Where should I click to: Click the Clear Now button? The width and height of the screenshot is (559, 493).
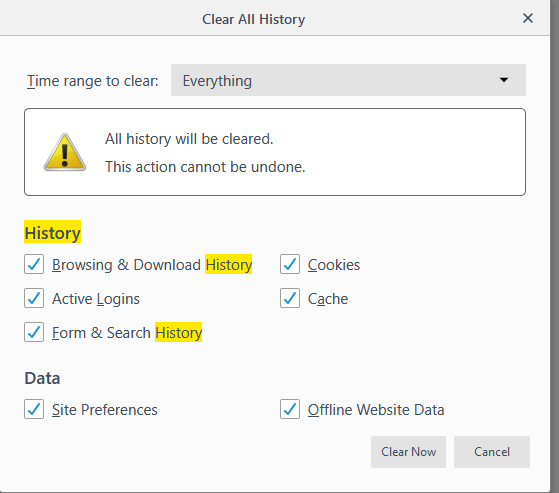click(x=408, y=452)
